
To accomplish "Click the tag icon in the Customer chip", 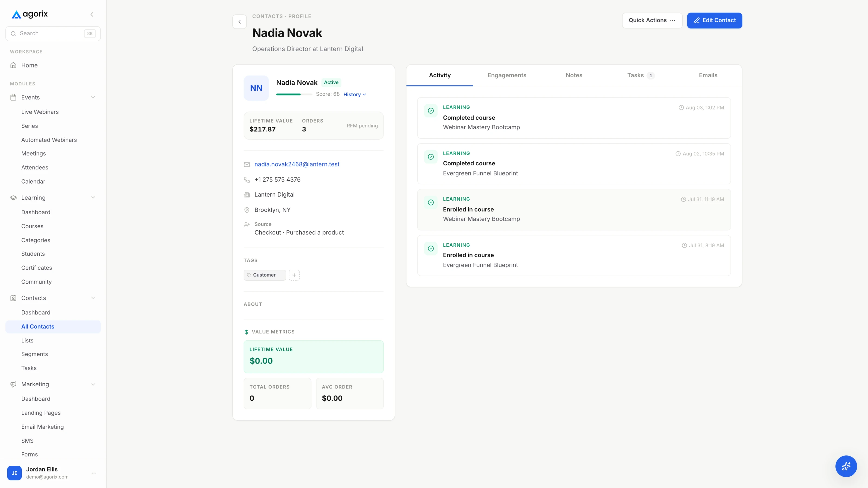I will tap(249, 275).
